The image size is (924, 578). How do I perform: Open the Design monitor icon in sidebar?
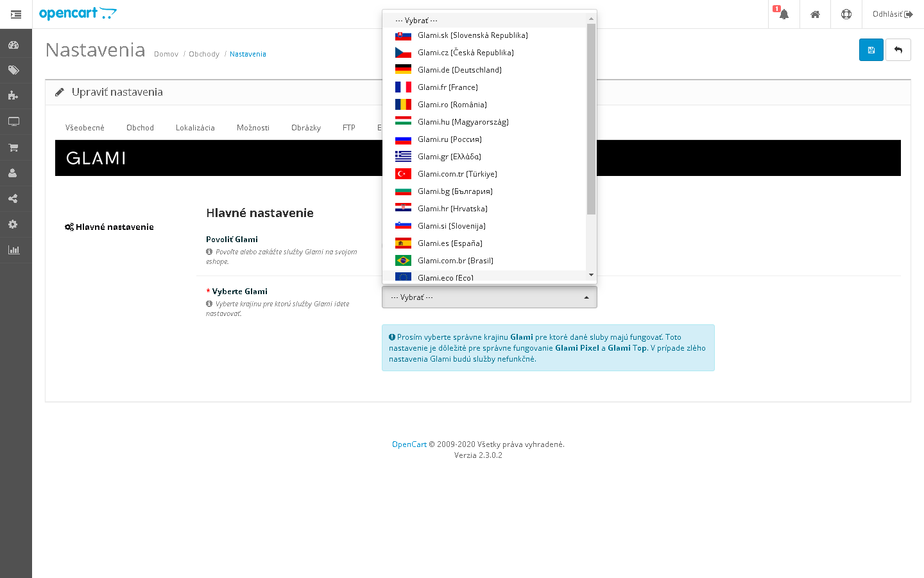(13, 121)
